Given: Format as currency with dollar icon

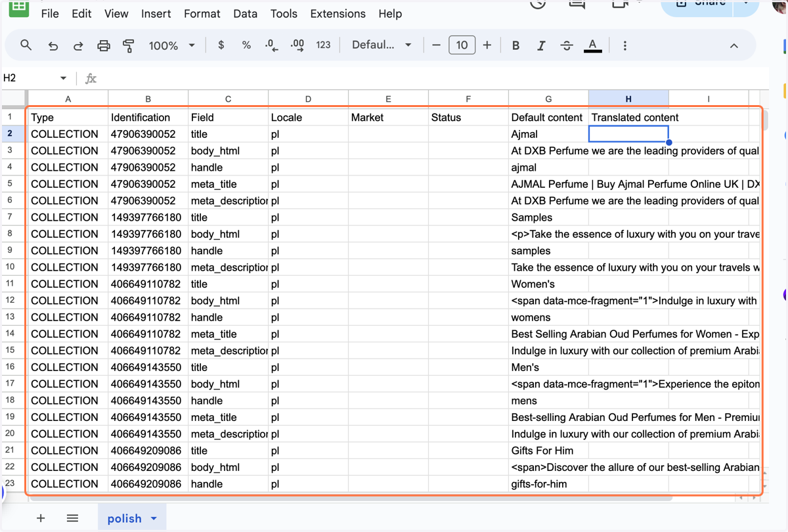Looking at the screenshot, I should pyautogui.click(x=221, y=45).
